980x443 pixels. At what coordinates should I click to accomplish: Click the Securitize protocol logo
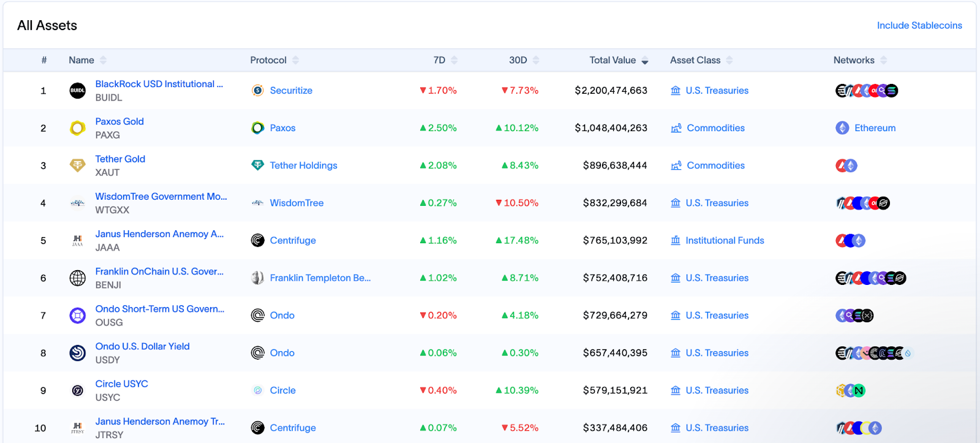coord(258,91)
